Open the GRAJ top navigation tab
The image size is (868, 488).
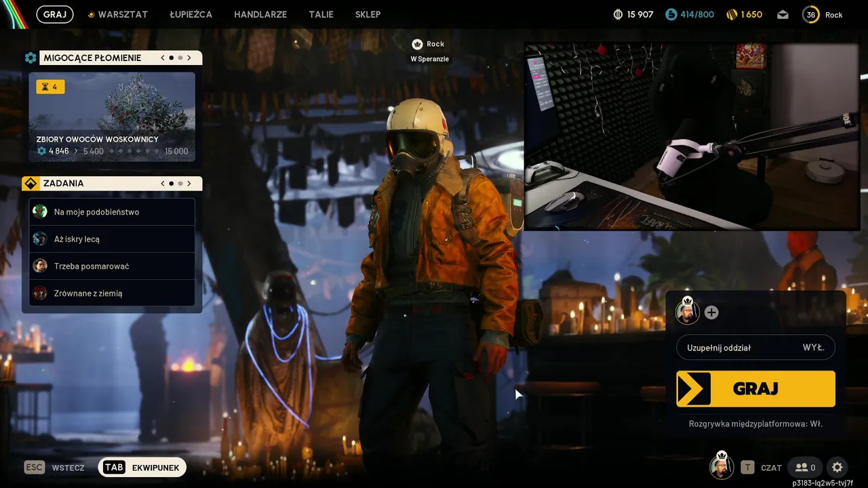(55, 14)
